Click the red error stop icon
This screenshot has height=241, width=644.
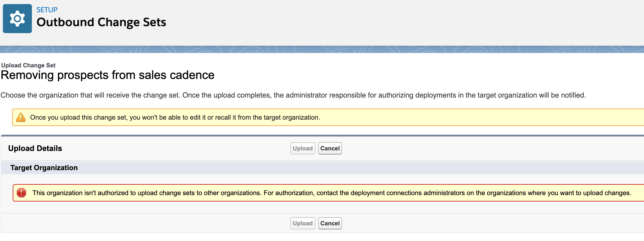(x=21, y=193)
